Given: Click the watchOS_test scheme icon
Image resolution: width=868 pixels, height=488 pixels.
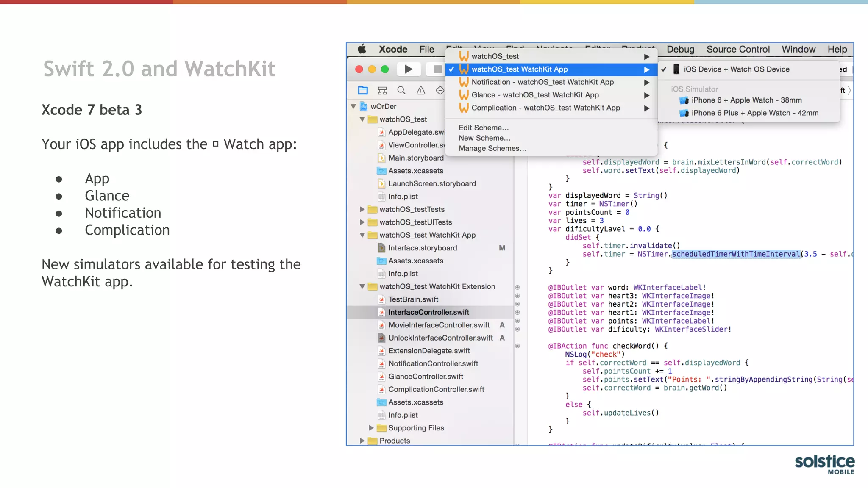Looking at the screenshot, I should pyautogui.click(x=464, y=56).
